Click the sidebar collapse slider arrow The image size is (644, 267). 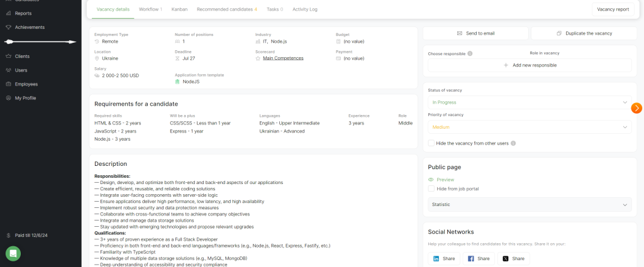coord(40,42)
